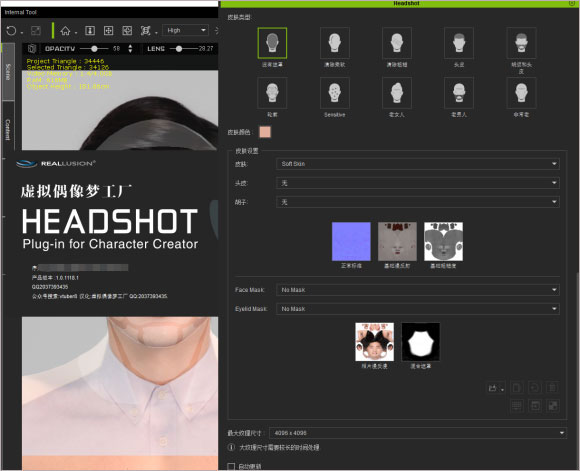Click the greyed trash delete icon
The height and width of the screenshot is (471, 580).
[x=553, y=388]
